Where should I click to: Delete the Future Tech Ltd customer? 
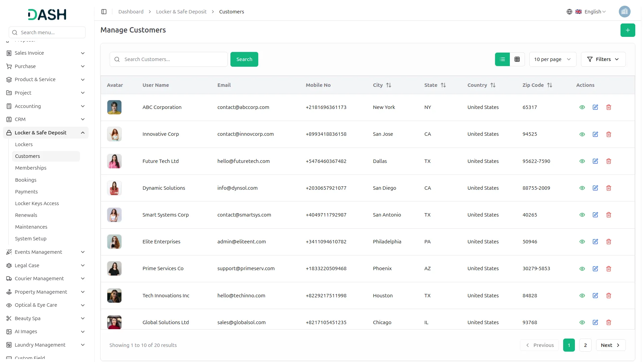[x=608, y=161]
